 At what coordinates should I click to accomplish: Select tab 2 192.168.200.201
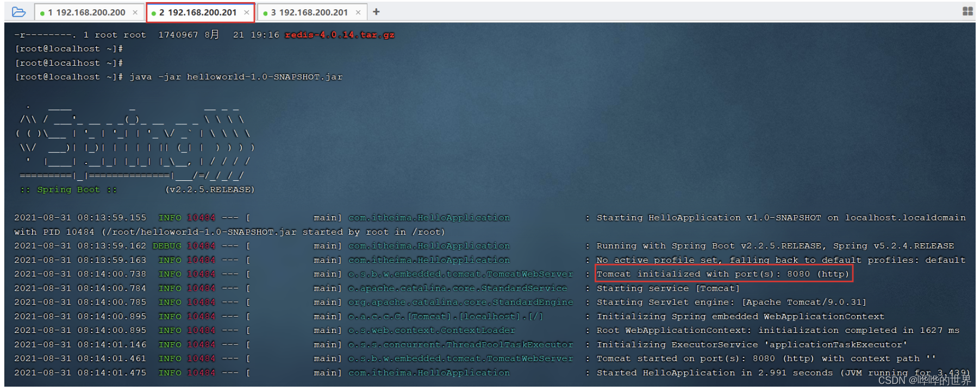(x=200, y=12)
